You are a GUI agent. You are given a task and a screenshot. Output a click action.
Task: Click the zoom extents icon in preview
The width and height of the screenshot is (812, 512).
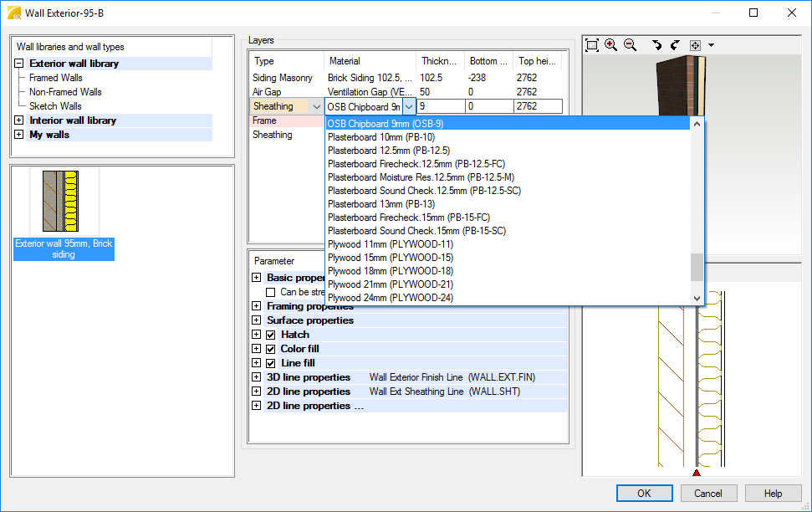592,45
